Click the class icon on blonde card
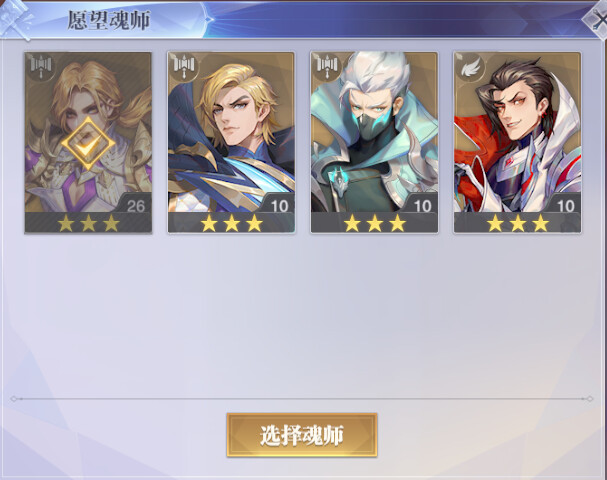This screenshot has height=480, width=607. point(184,66)
